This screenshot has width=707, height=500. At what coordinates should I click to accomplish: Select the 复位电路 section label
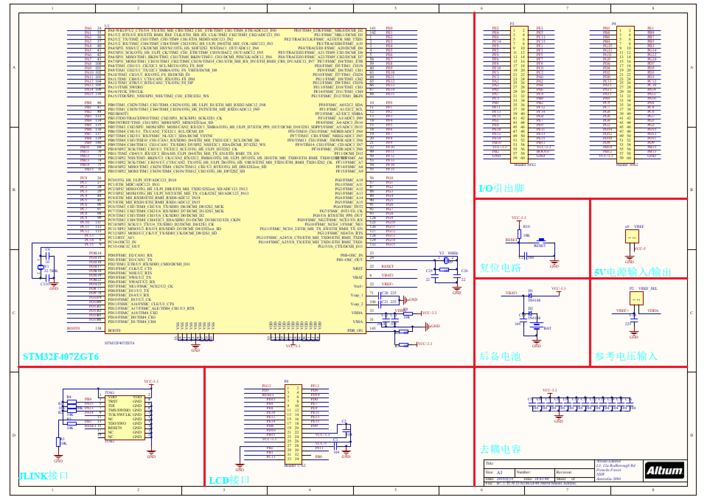[500, 268]
